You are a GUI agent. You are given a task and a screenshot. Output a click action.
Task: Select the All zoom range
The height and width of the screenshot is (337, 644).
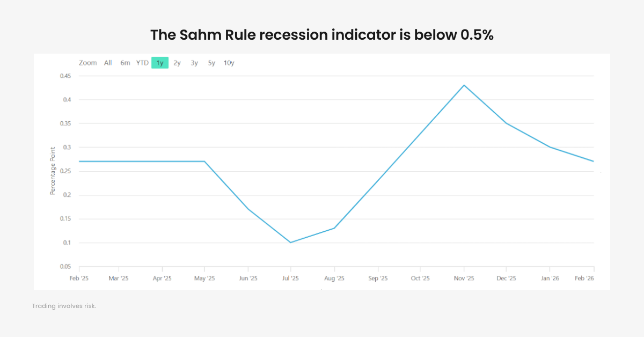(x=108, y=63)
